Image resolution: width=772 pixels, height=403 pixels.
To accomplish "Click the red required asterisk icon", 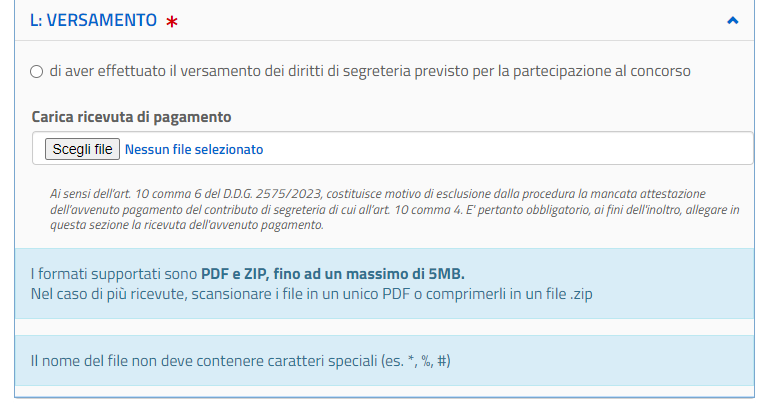I will (x=172, y=21).
